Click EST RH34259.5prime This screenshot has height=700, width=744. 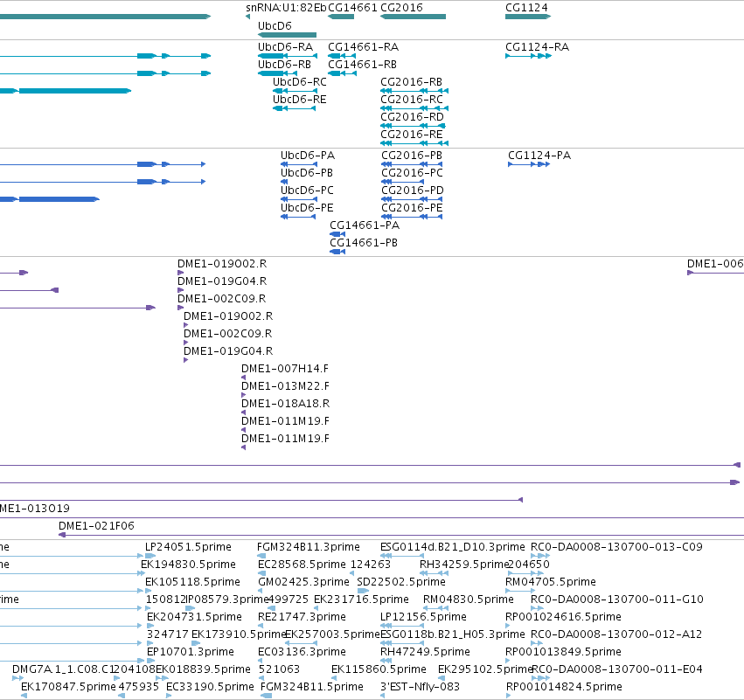(464, 565)
